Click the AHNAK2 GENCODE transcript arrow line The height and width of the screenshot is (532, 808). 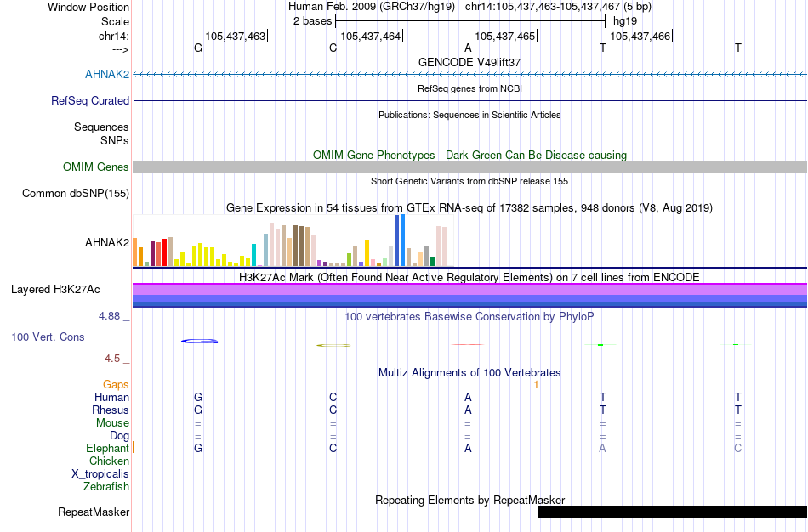click(x=470, y=75)
